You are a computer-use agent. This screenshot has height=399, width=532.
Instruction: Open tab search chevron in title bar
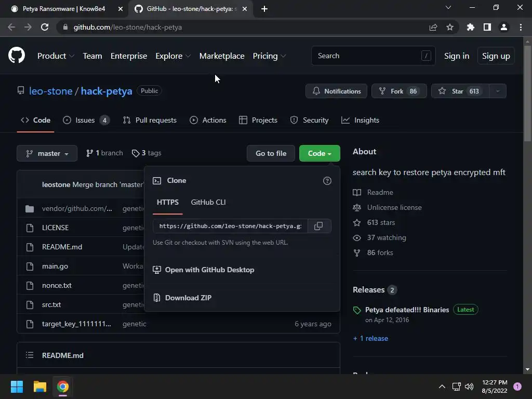point(448,7)
